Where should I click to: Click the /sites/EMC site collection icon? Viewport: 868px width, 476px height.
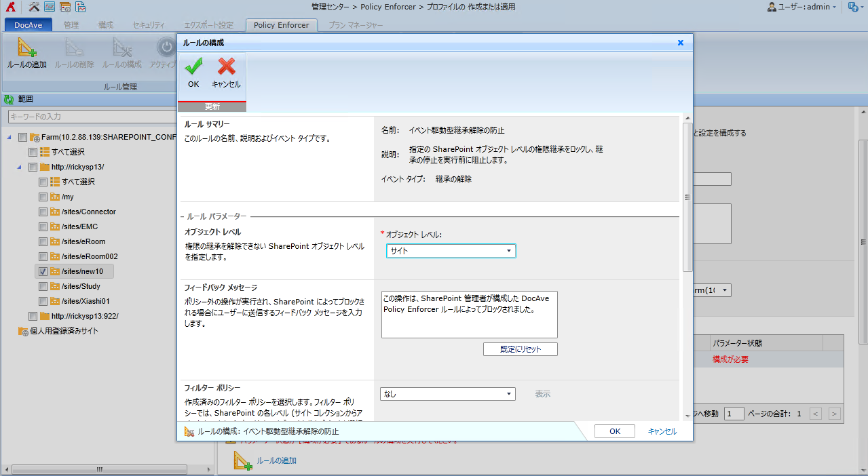[x=55, y=226]
